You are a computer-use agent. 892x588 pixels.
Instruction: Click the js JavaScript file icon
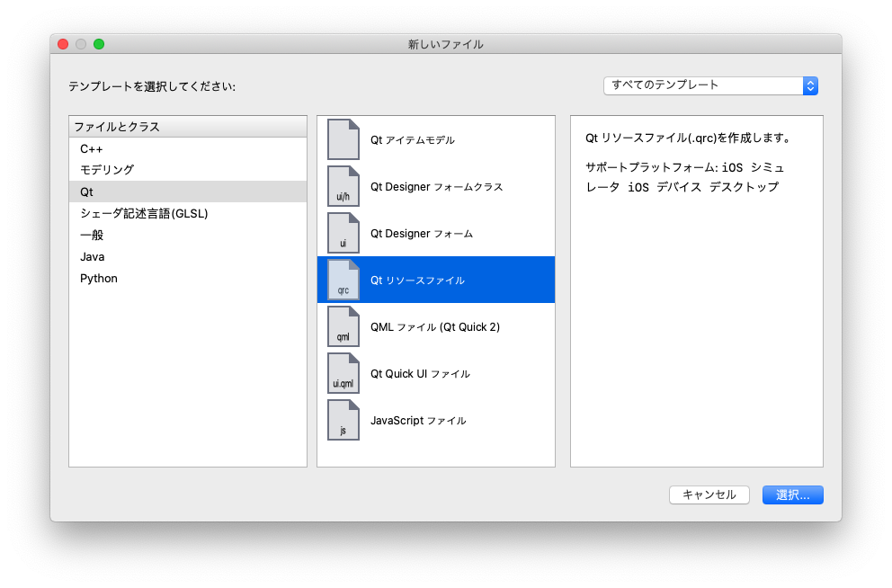point(343,420)
